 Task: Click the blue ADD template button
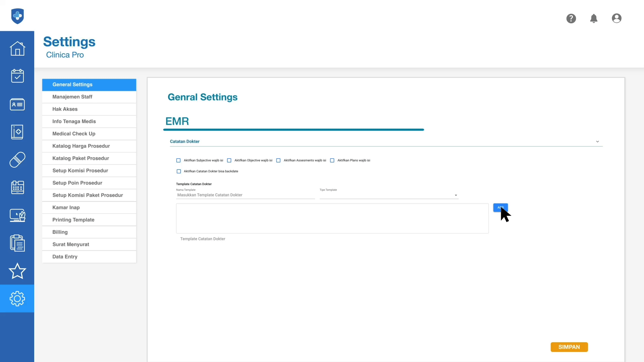[500, 207]
